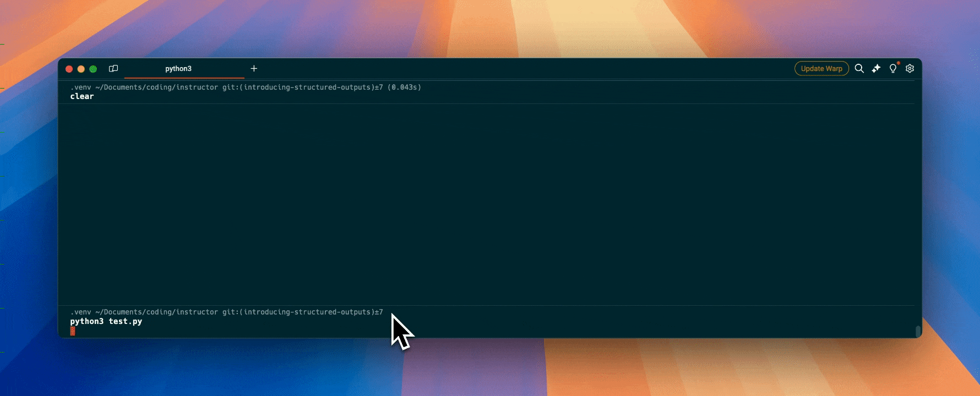Click the bottom block's prompt path line

tap(226, 312)
